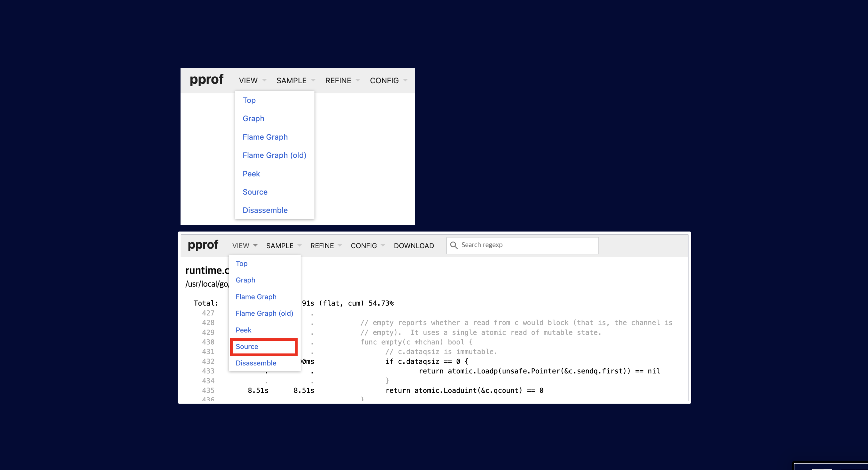Click 'func empty(c *hchan) bool {' line
868x470 pixels.
tap(416, 342)
